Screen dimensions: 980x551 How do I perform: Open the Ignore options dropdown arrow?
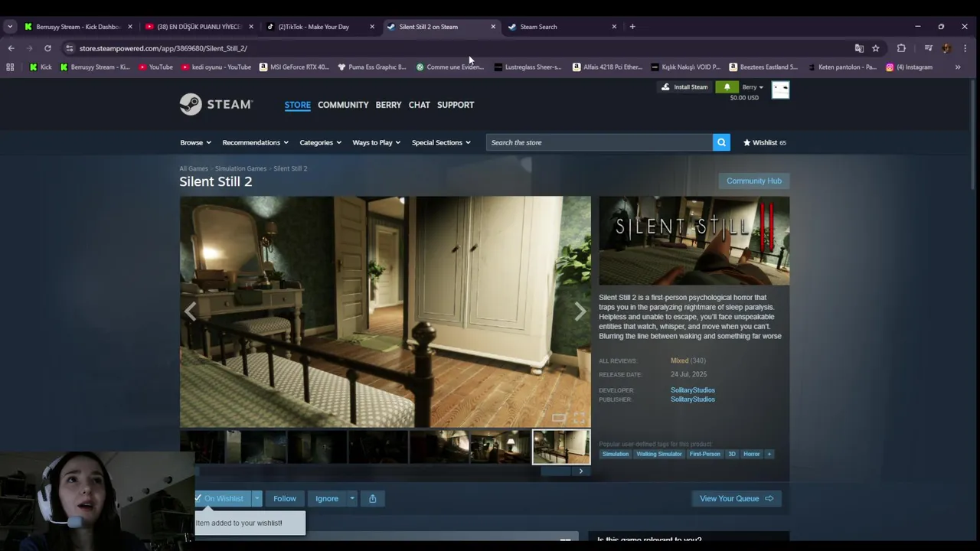[352, 498]
